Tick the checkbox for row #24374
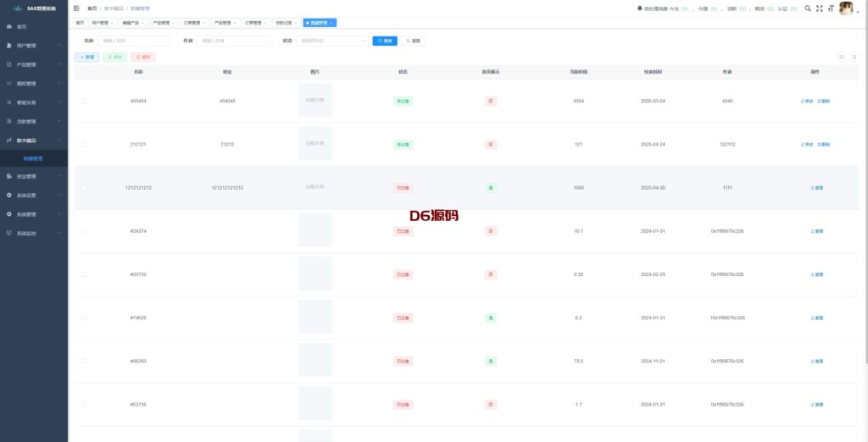 84,230
